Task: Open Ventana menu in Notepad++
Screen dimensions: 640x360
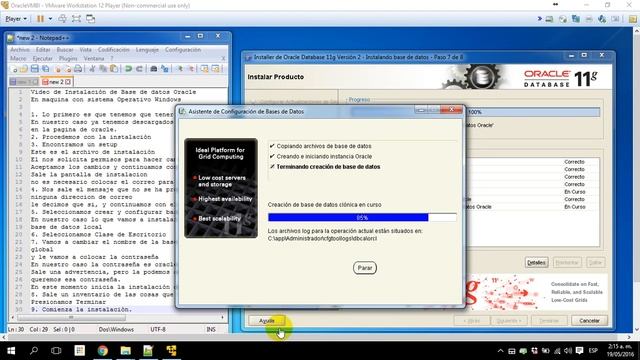Action: click(x=94, y=58)
